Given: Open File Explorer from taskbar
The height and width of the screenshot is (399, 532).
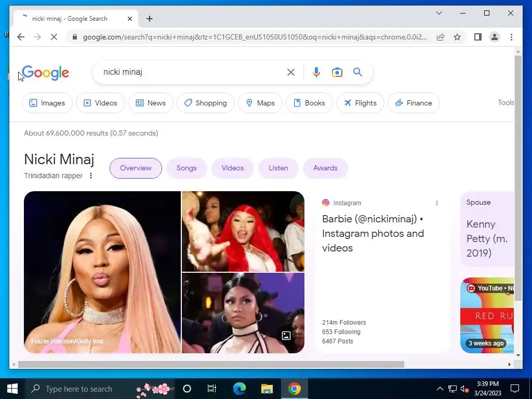Looking at the screenshot, I should (267, 389).
